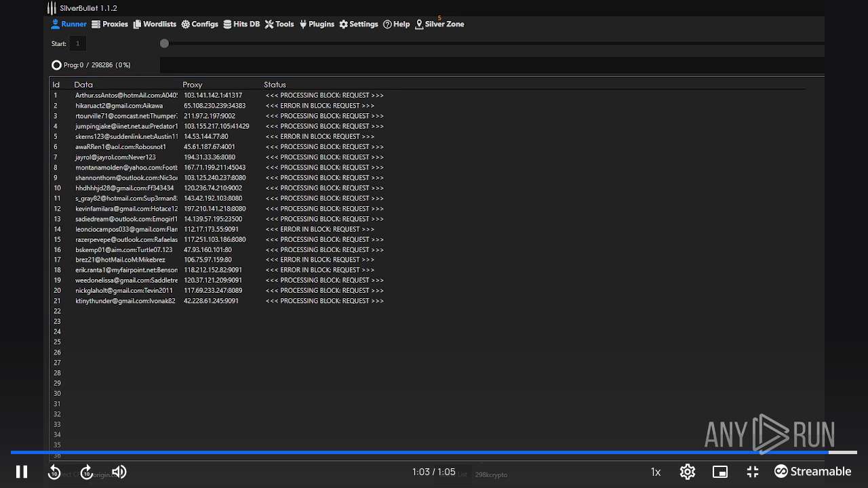Select row 6 awaRRen1@aol.com data
This screenshot has height=488, width=868.
click(121, 146)
